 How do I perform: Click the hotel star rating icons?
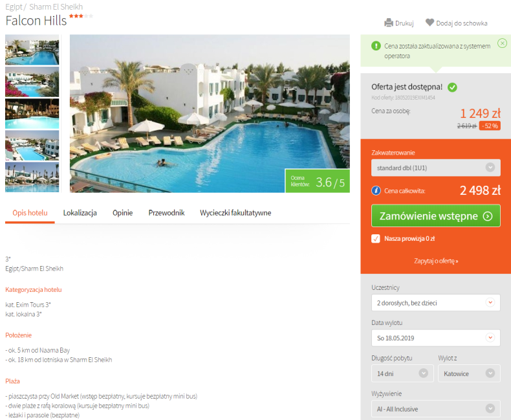click(x=81, y=16)
